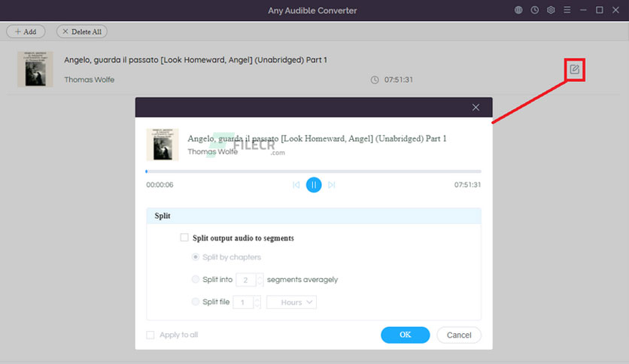Click Cancel button in dialog
629x364 pixels.
459,335
